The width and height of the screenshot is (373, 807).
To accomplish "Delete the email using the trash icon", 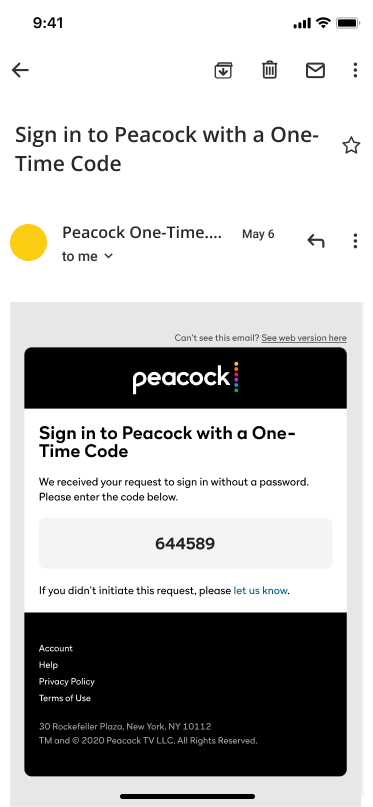I will [269, 69].
